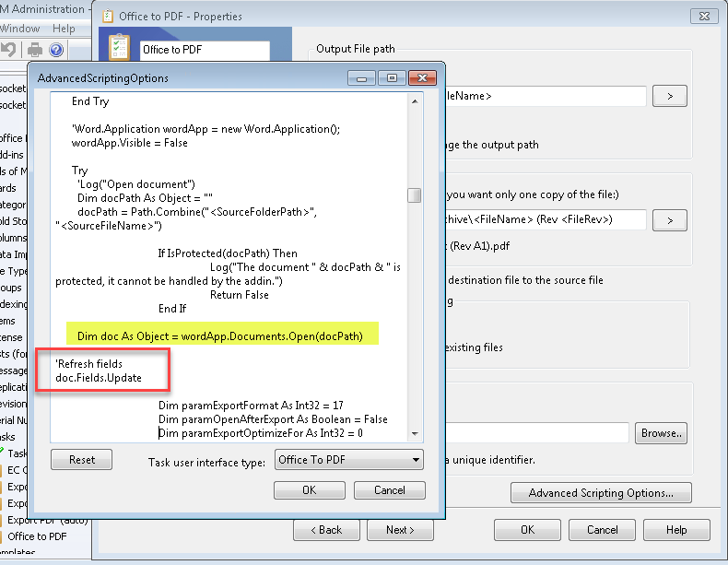Image resolution: width=728 pixels, height=565 pixels.
Task: Open the Help menu
Action: coord(64,29)
